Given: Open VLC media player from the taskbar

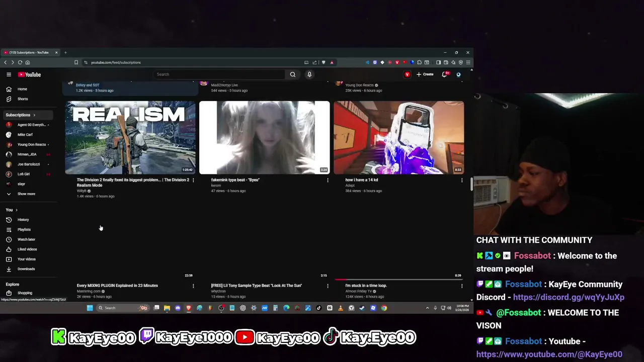Looking at the screenshot, I should [x=341, y=308].
